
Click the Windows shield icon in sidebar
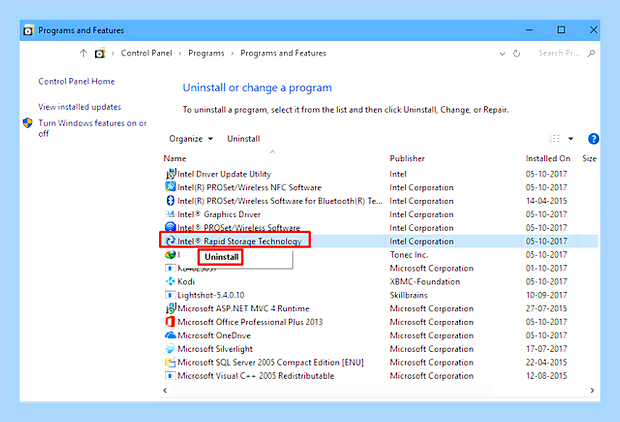coord(28,123)
